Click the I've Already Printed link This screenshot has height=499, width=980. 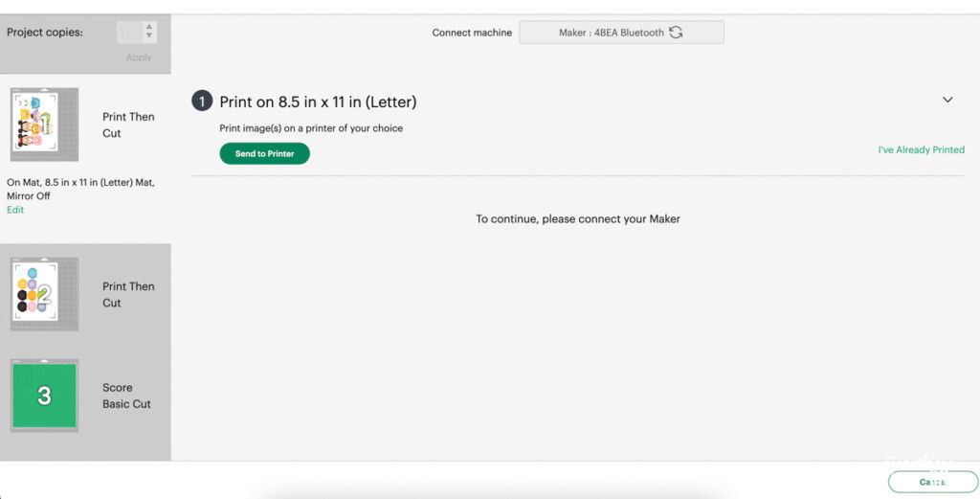(x=921, y=150)
